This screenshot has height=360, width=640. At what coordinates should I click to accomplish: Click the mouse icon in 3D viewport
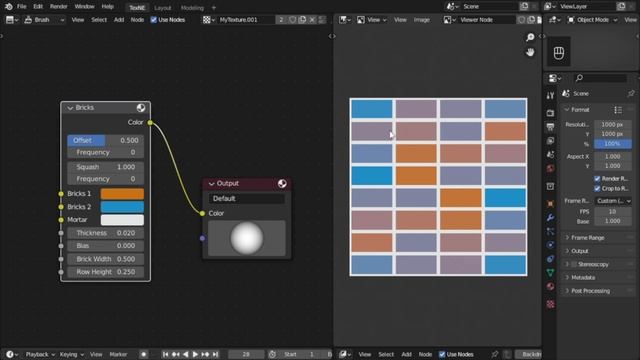559,52
